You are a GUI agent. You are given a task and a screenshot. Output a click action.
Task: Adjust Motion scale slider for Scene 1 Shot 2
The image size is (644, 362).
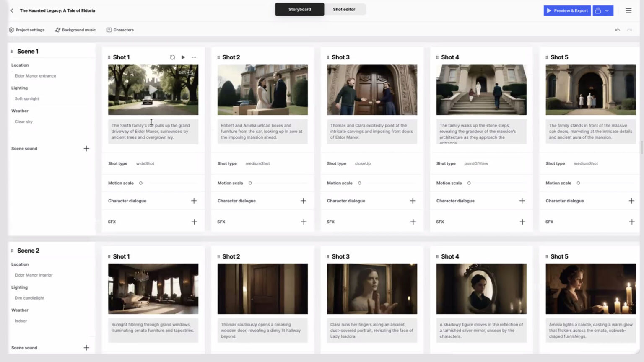[x=250, y=183]
